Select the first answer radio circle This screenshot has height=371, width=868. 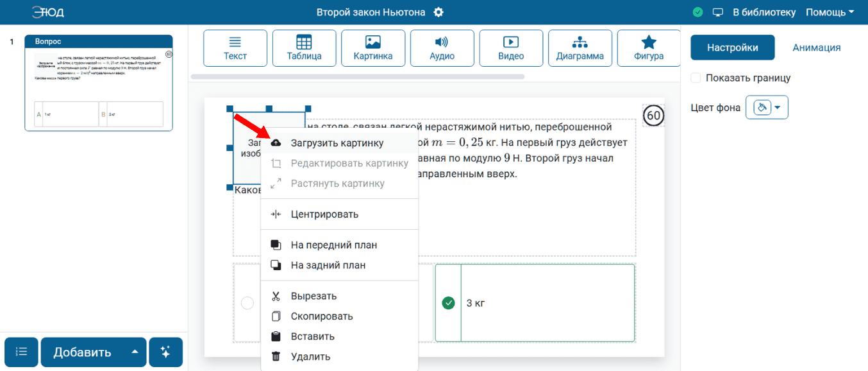pyautogui.click(x=247, y=303)
